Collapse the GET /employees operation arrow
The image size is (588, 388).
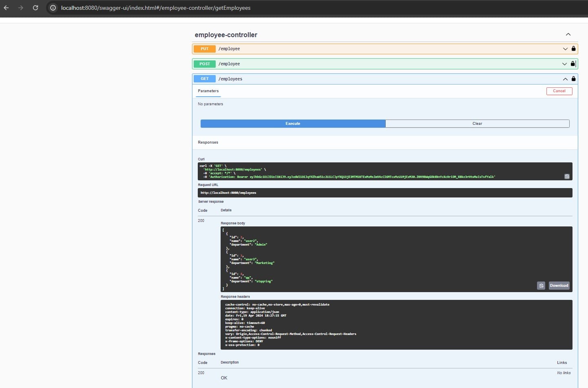pyautogui.click(x=565, y=79)
